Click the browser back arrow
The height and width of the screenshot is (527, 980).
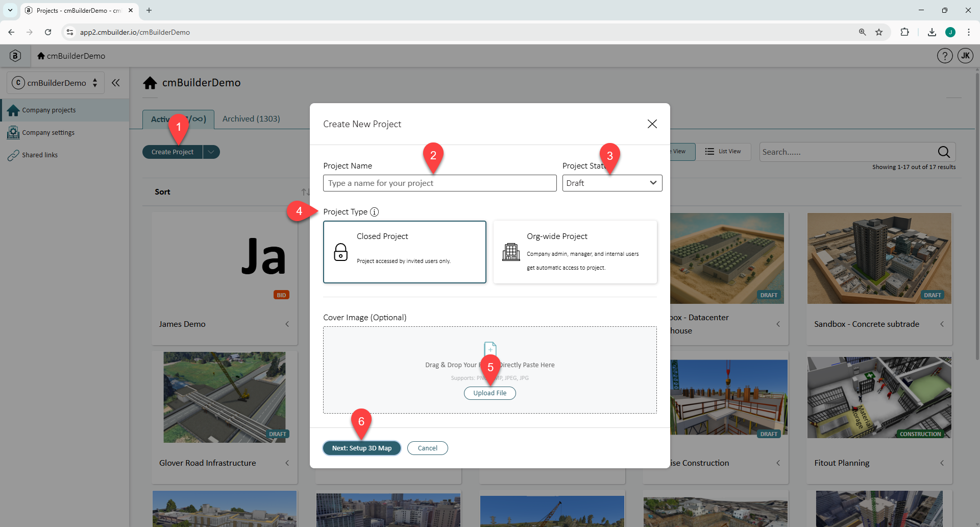(x=11, y=32)
